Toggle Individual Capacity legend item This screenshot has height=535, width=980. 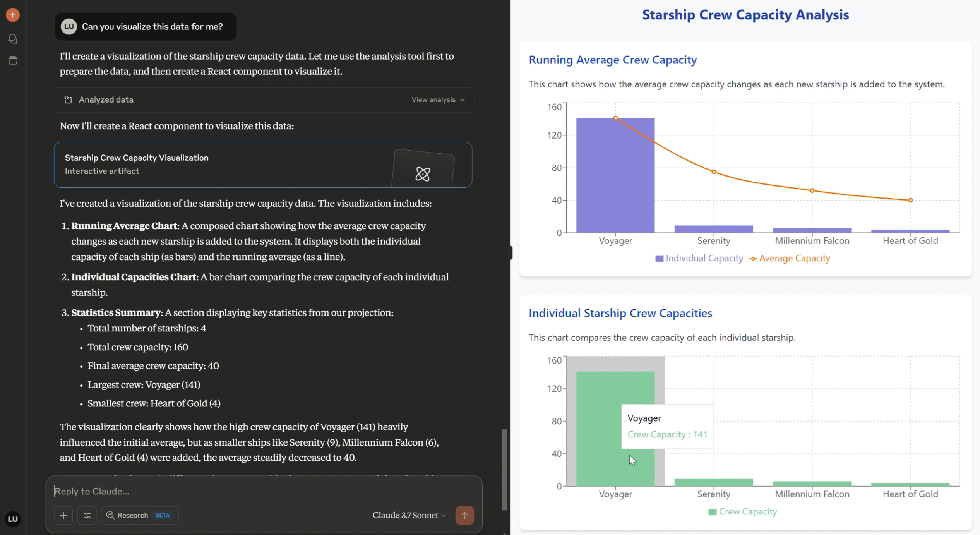coord(699,258)
